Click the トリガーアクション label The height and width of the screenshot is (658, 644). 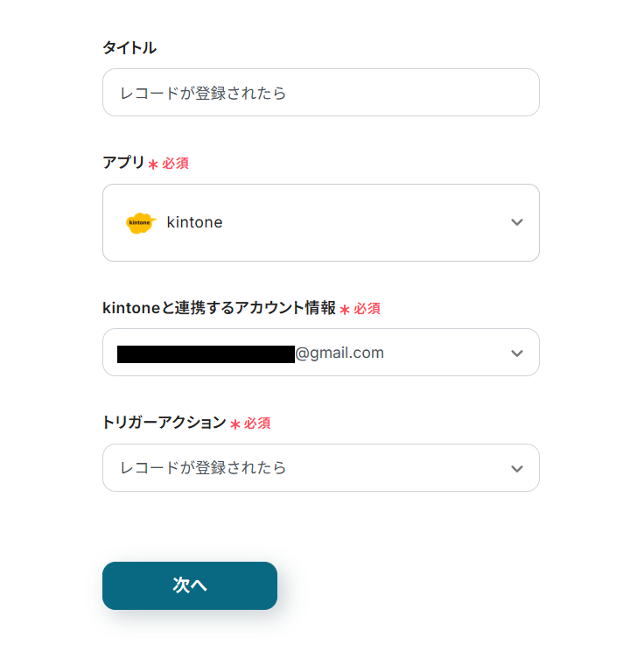164,423
